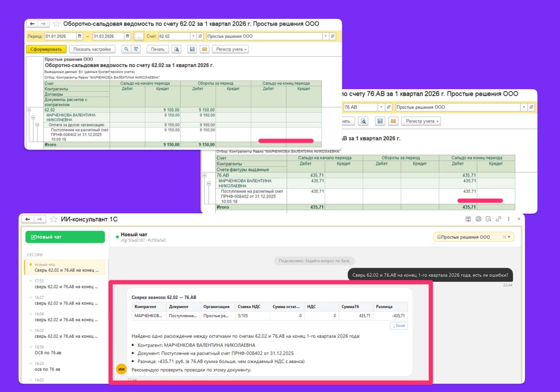The image size is (560, 392).
Task: Open the 16:06 session
Action: (65, 317)
